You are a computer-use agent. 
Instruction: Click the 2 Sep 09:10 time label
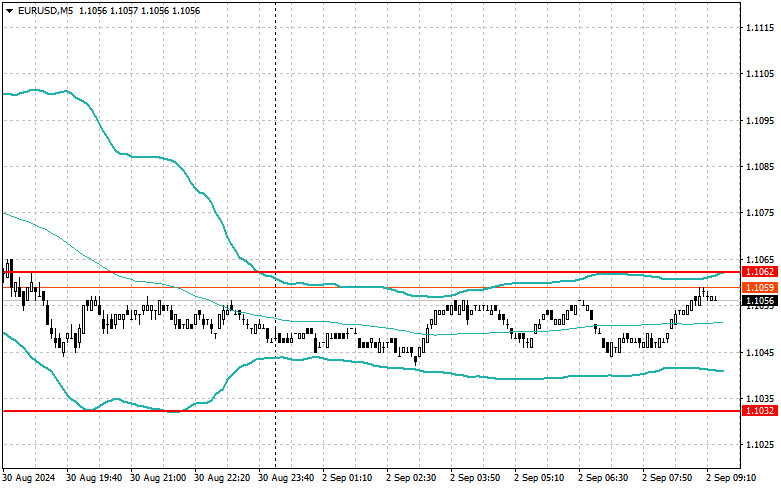[x=731, y=478]
